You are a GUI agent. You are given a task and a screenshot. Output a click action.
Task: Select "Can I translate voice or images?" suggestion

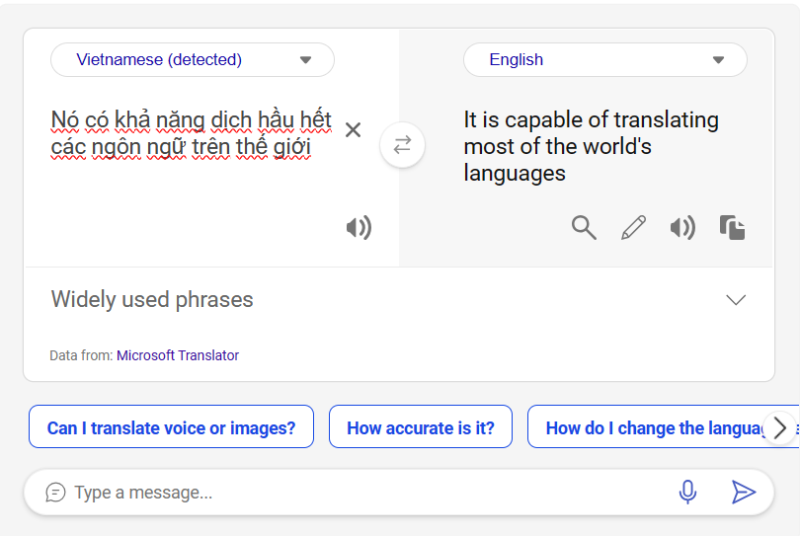171,427
